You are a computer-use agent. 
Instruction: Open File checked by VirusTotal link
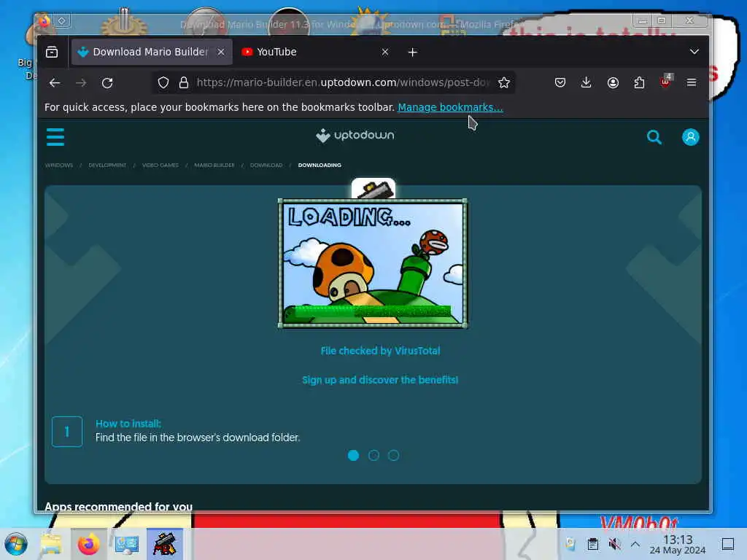click(x=380, y=351)
